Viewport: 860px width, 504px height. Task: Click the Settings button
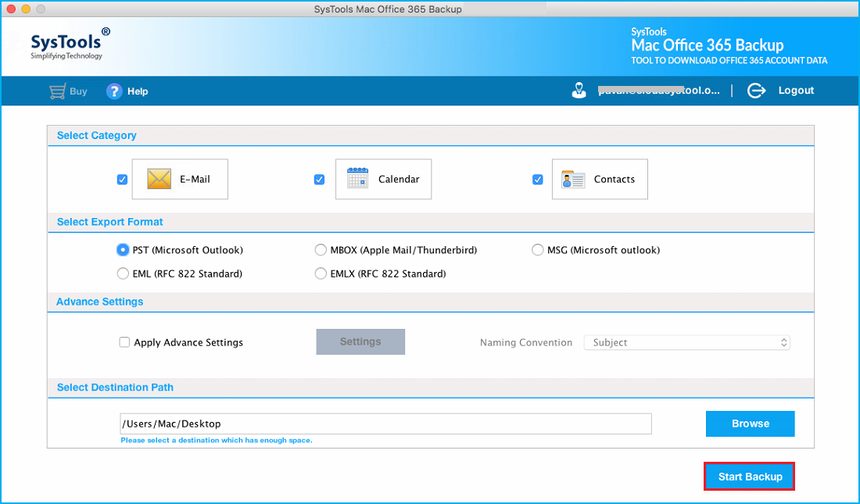pyautogui.click(x=360, y=341)
